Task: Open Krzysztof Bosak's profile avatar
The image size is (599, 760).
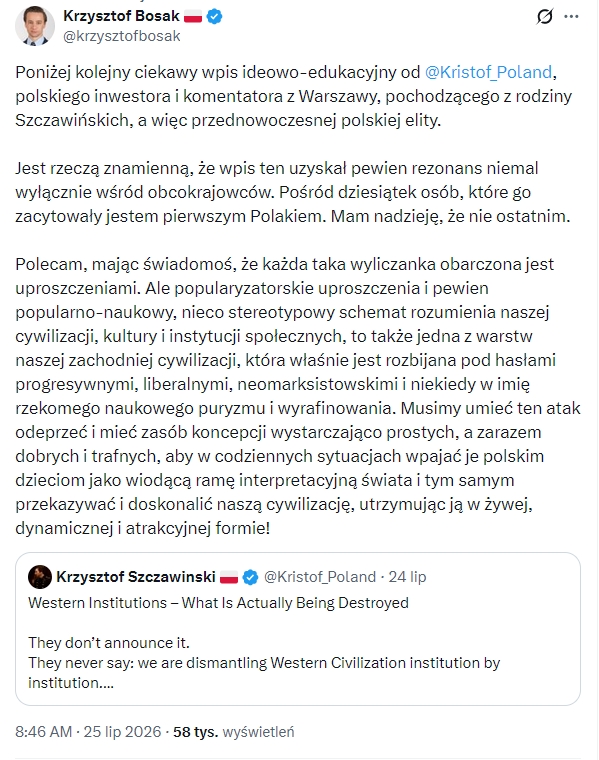Action: click(35, 26)
